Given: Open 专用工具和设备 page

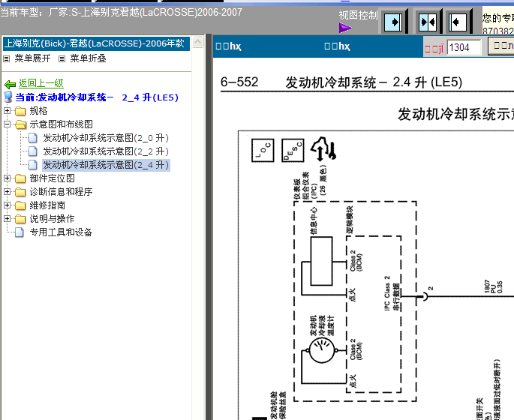Looking at the screenshot, I should pos(61,232).
